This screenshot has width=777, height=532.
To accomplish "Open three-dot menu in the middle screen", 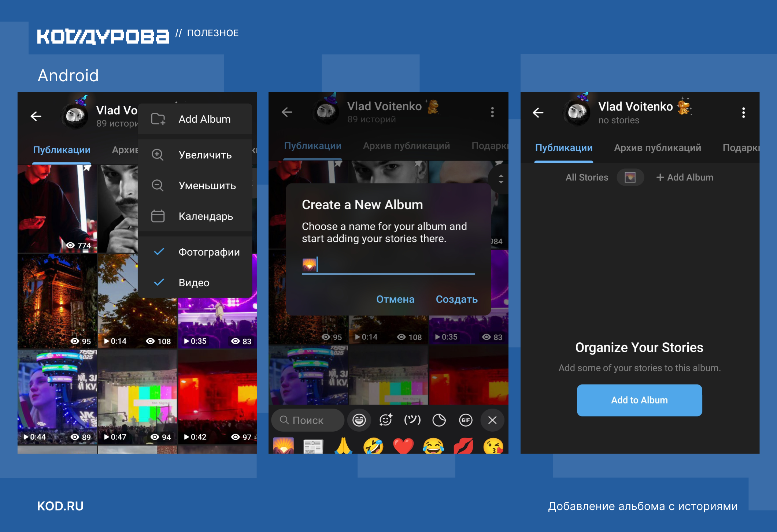I will [492, 112].
